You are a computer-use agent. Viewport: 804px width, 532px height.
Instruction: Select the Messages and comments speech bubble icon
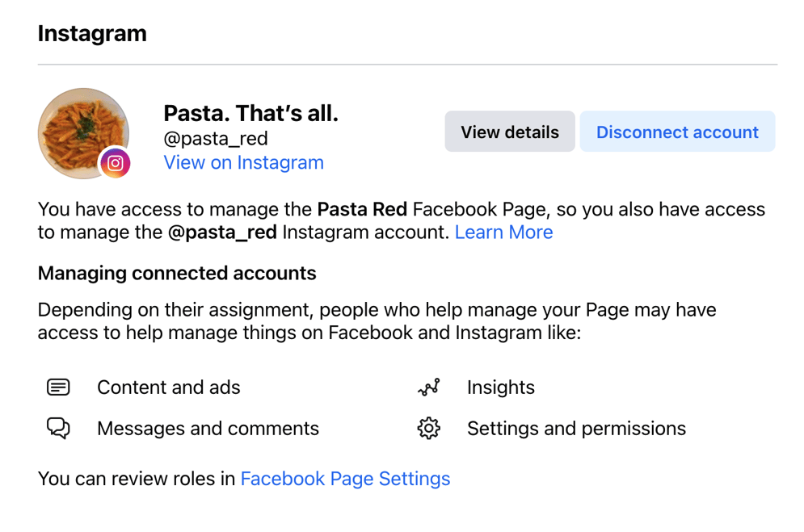(58, 428)
